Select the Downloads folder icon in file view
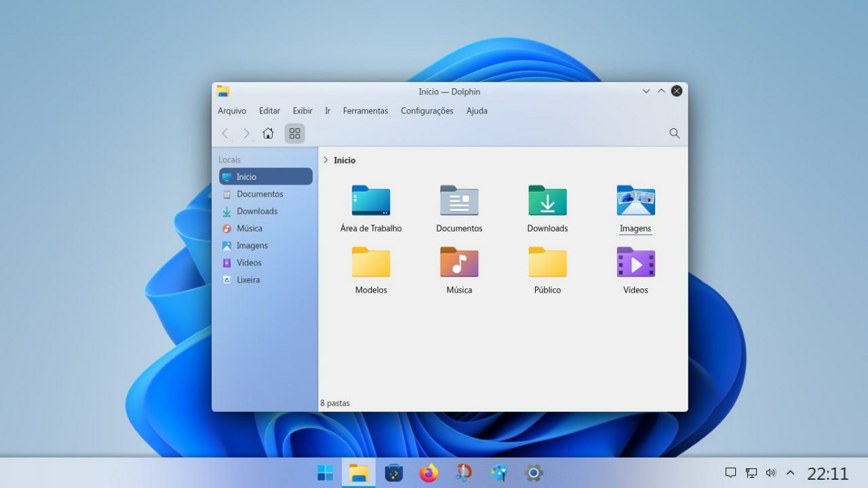 point(547,200)
